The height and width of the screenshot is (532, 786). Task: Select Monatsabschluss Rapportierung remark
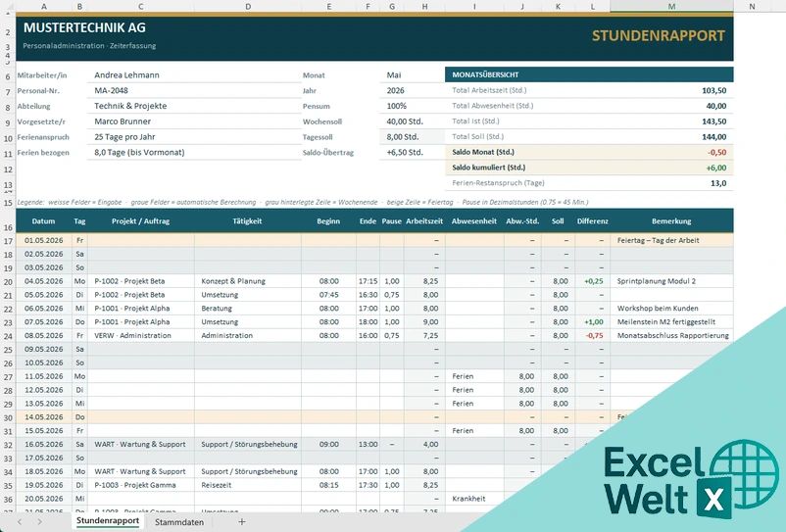671,336
